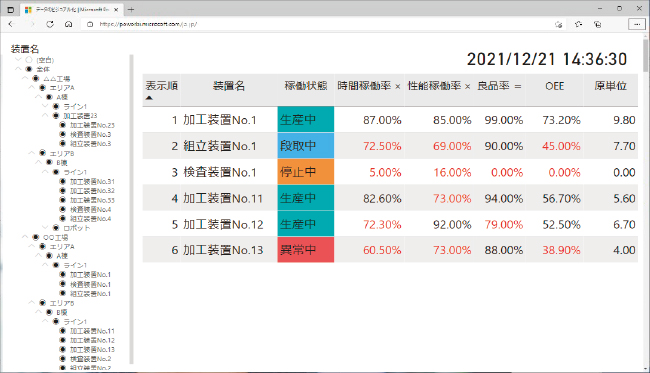This screenshot has height=373, width=650.
Task: Sort table by the 稼働状態 column header
Action: coord(306,86)
